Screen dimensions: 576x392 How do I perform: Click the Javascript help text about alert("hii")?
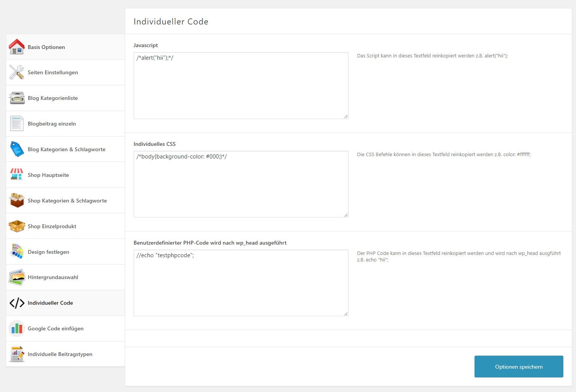[432, 56]
